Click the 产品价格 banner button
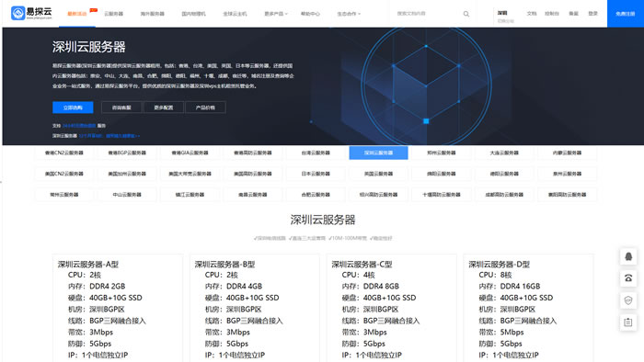 pyautogui.click(x=205, y=107)
